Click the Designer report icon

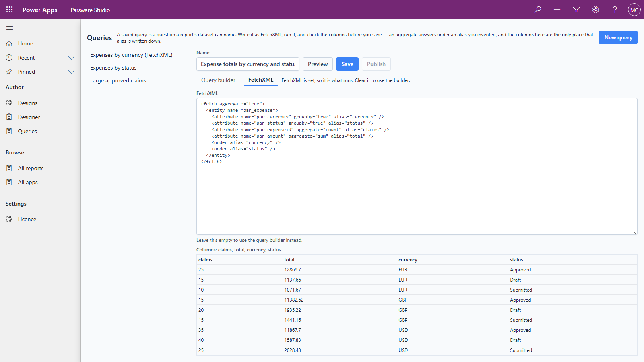coord(9,117)
